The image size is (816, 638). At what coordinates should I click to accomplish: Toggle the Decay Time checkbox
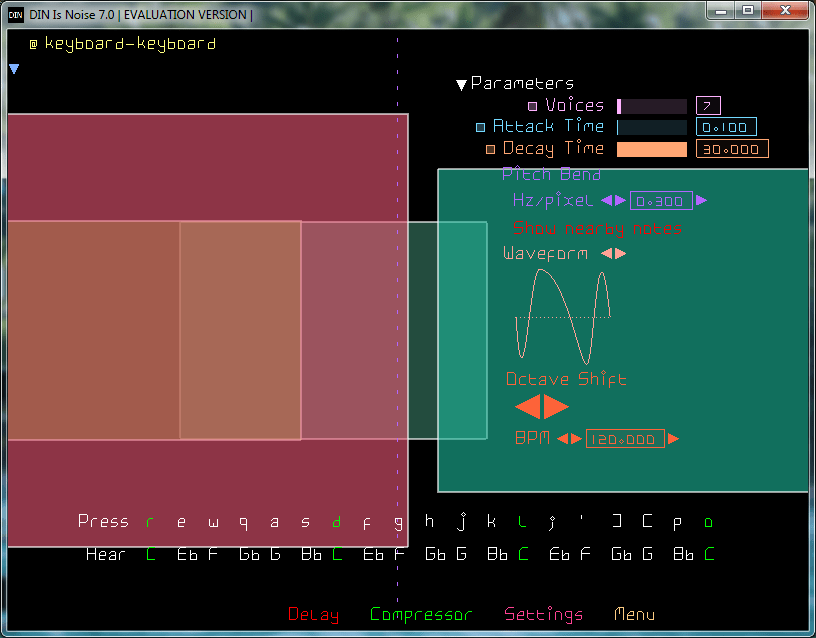490,149
